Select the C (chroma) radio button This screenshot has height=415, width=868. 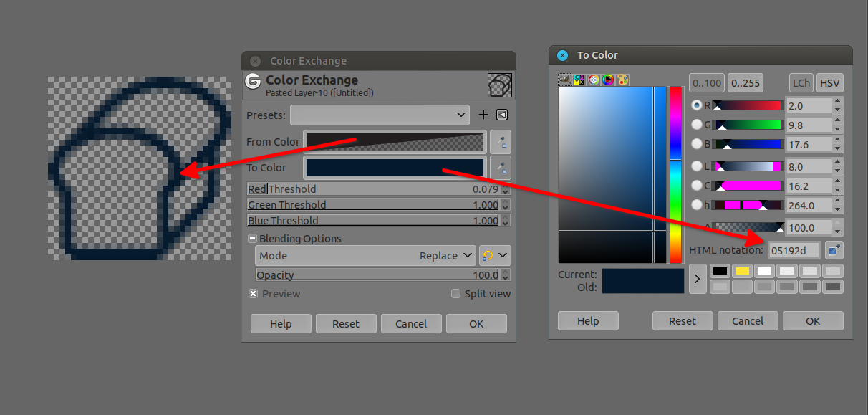click(x=697, y=186)
